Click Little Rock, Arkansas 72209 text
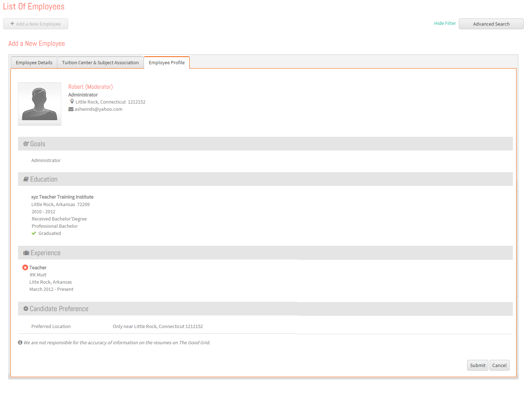Viewport: 532px width, 393px height. [61, 205]
